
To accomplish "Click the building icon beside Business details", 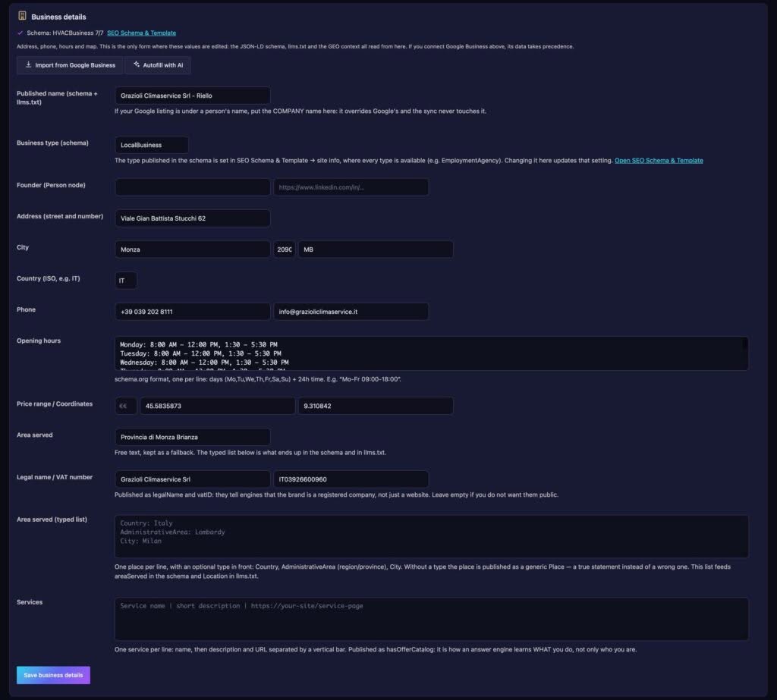I will pyautogui.click(x=22, y=16).
